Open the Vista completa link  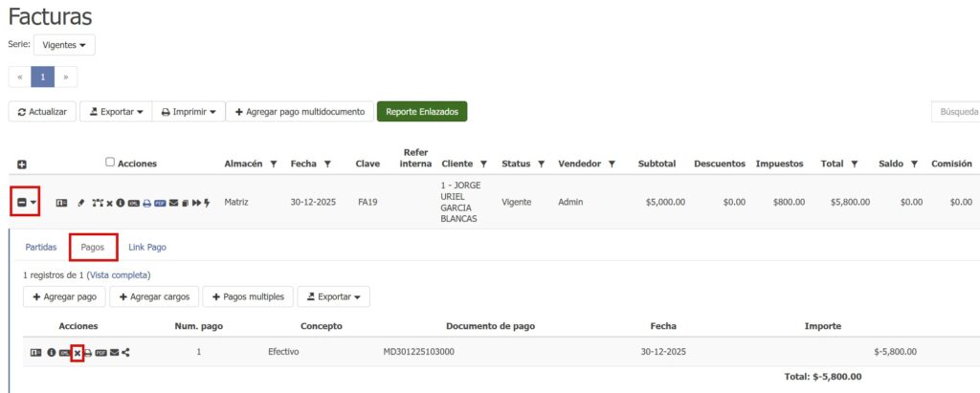click(x=119, y=275)
